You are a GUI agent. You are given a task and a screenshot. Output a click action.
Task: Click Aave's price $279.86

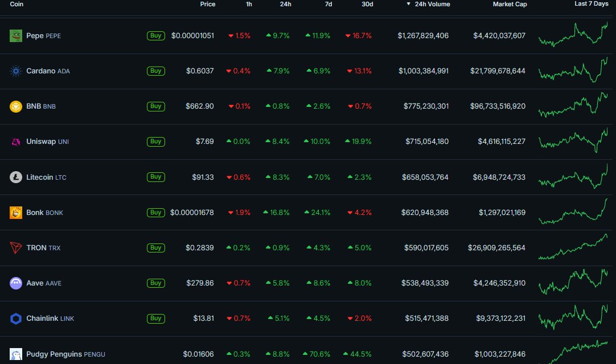200,283
